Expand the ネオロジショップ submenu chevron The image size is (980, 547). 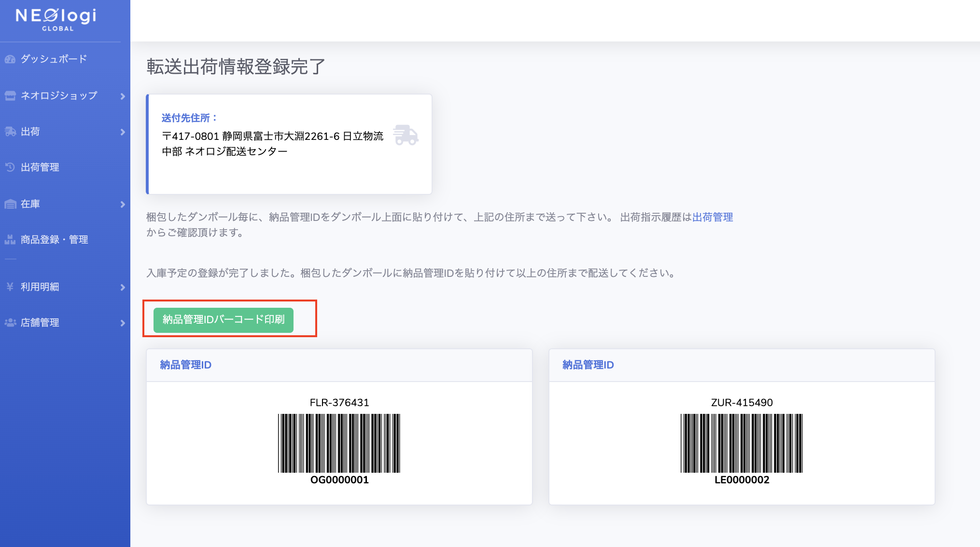click(123, 96)
